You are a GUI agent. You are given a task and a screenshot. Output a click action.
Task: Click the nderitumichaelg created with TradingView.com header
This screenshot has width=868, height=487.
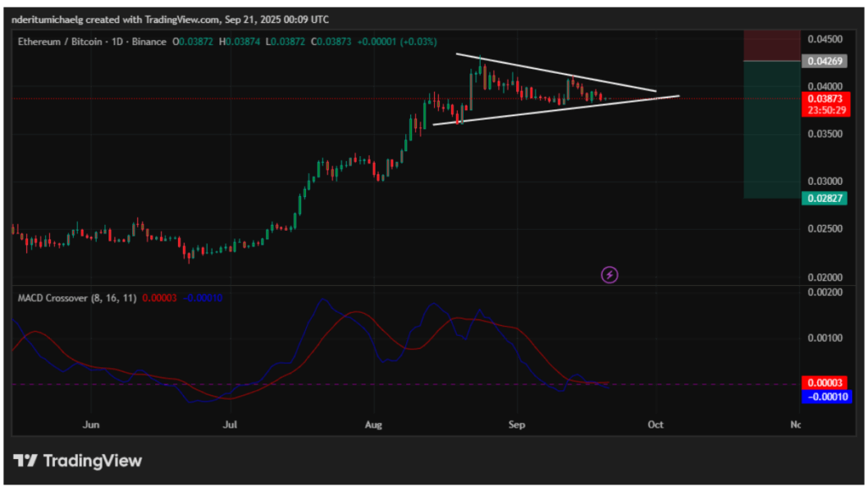pyautogui.click(x=170, y=20)
